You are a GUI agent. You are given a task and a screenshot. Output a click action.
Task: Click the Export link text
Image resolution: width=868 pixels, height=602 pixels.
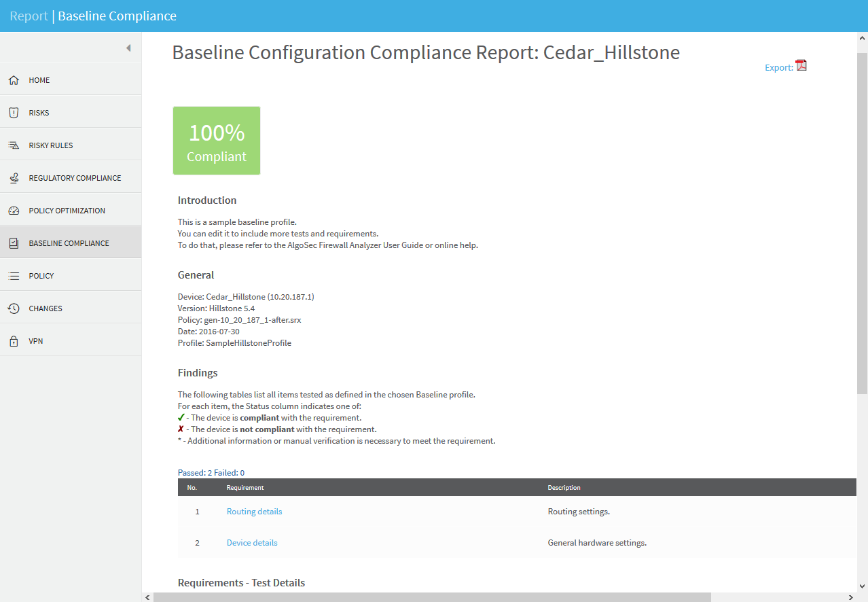(778, 67)
